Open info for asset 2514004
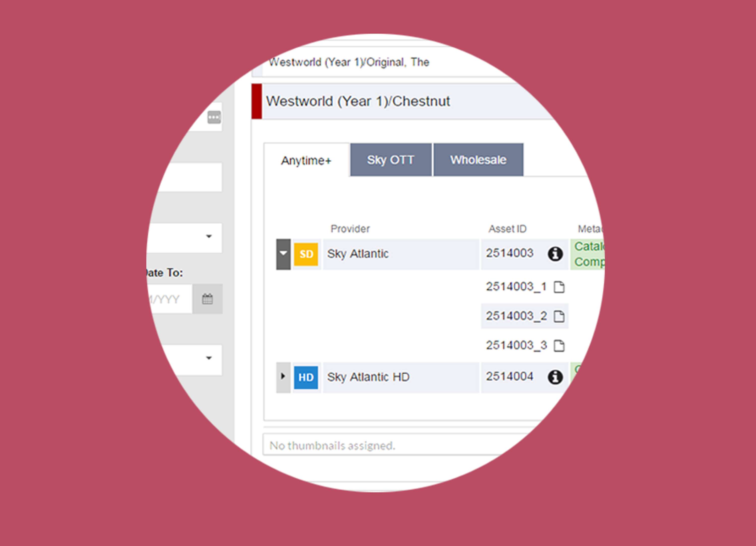Screen dimensions: 756x546 coord(555,377)
